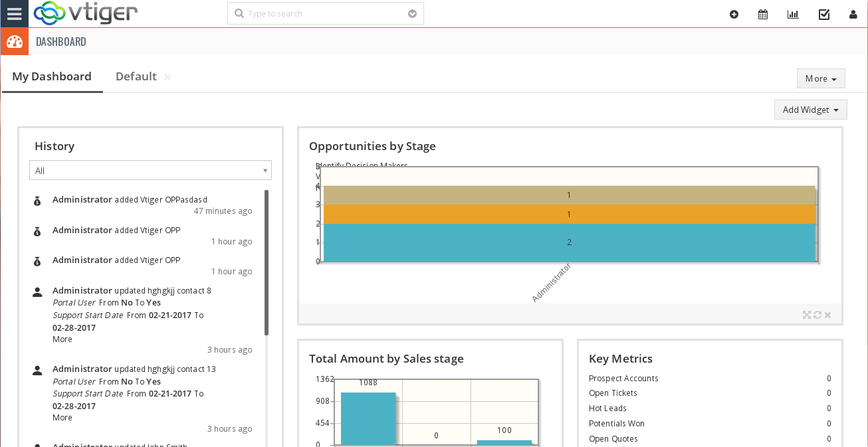Open the tasks checkmark icon
This screenshot has width=868, height=447.
824,14
